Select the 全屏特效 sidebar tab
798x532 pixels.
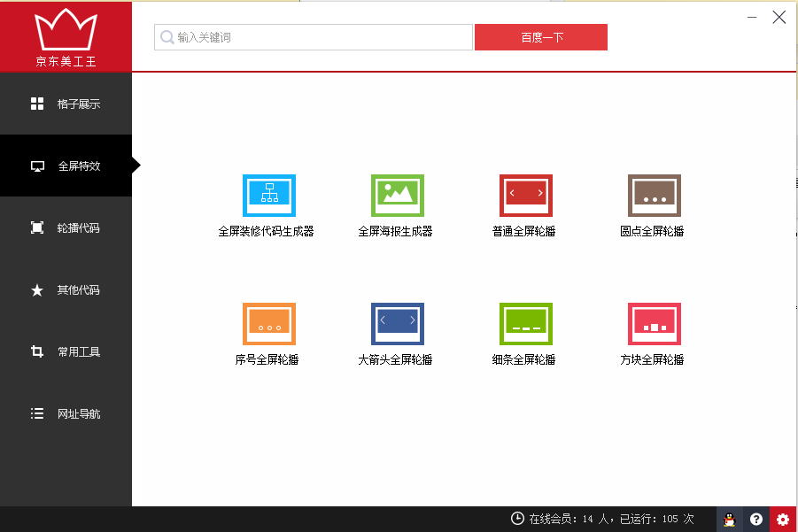point(66,166)
